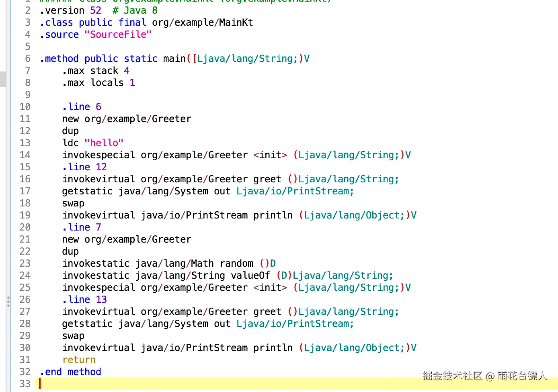
Task: Click the left-edge scrollbar thumb
Action: tap(3, 79)
